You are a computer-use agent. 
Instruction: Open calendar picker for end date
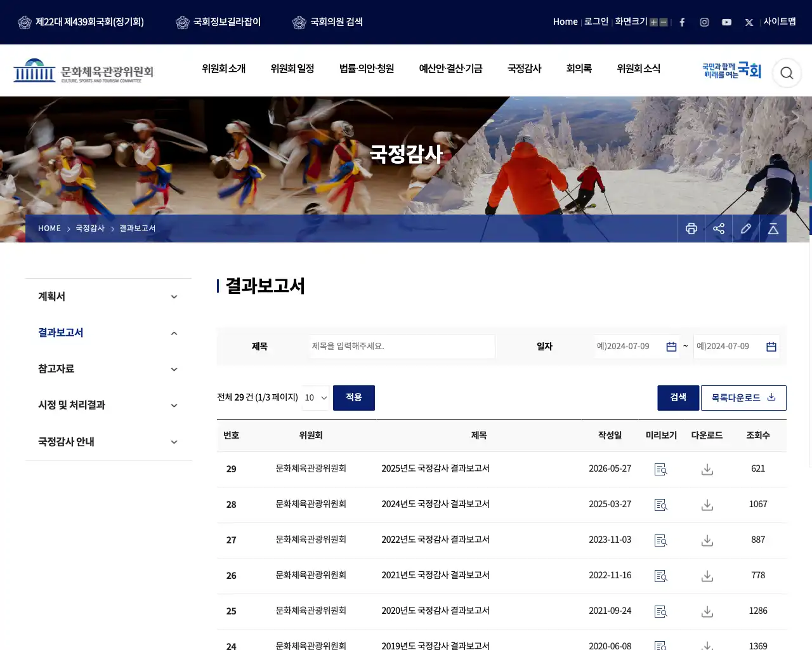tap(771, 347)
